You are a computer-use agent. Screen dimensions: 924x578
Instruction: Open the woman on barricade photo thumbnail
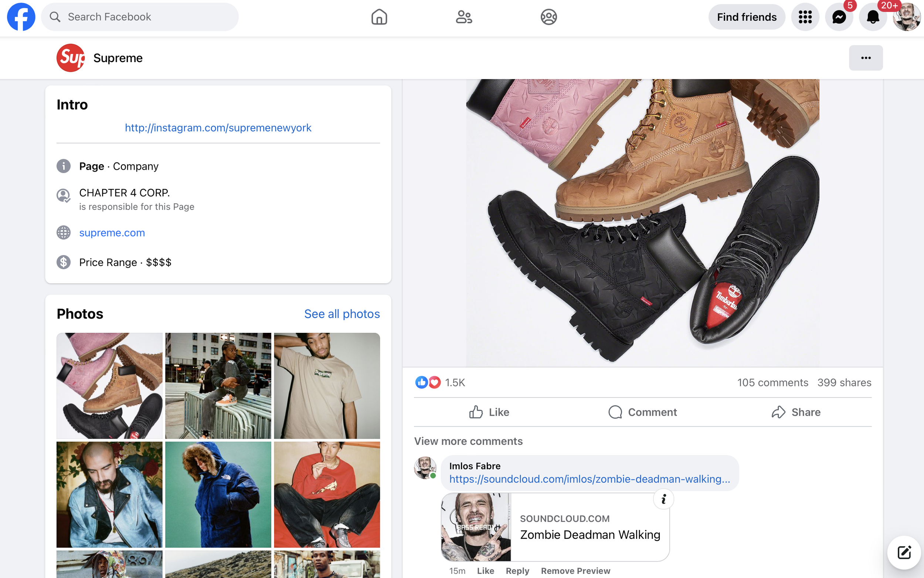click(218, 386)
